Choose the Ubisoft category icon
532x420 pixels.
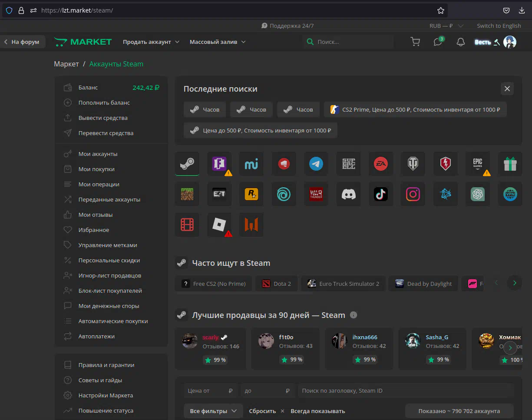pos(284,194)
